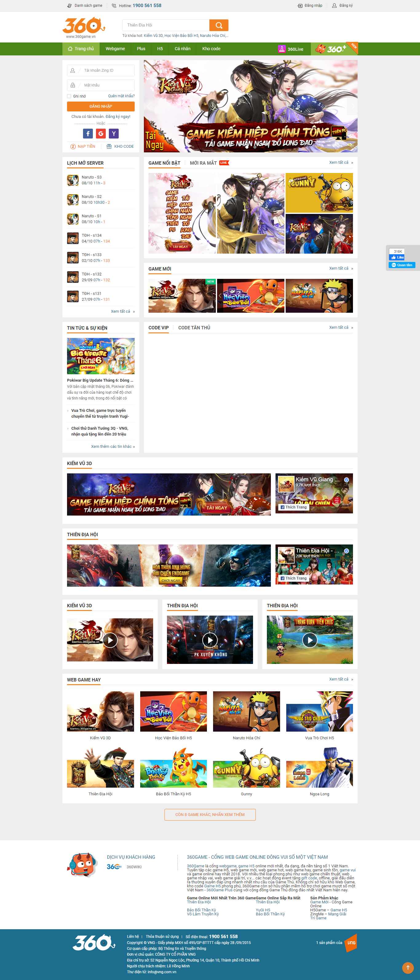Click the Đăng ký user icon in top bar

(334, 6)
